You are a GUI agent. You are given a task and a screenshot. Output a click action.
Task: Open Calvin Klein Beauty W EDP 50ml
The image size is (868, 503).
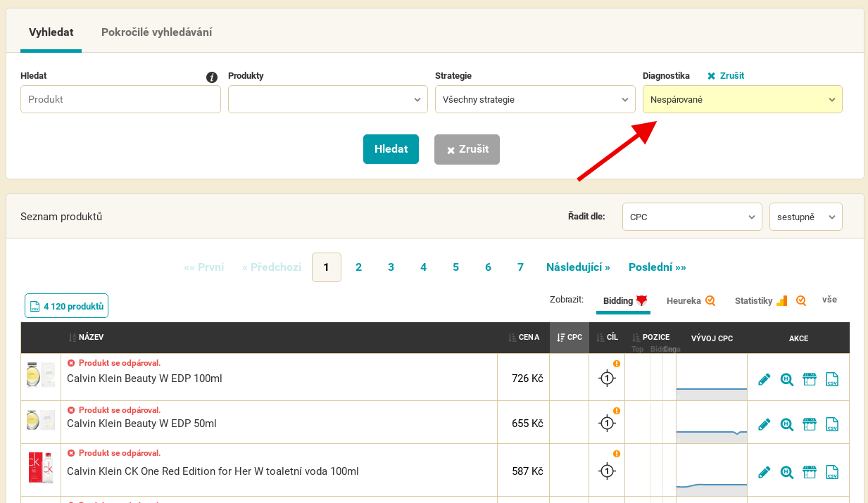[141, 424]
